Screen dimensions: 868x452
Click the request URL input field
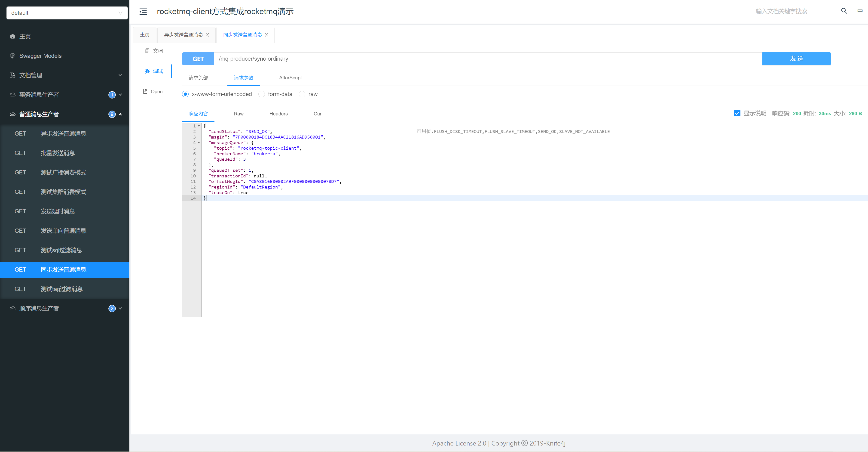tap(488, 59)
